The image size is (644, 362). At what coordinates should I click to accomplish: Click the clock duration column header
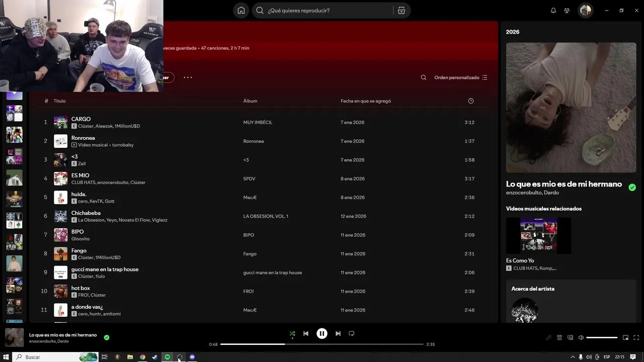pos(471,101)
